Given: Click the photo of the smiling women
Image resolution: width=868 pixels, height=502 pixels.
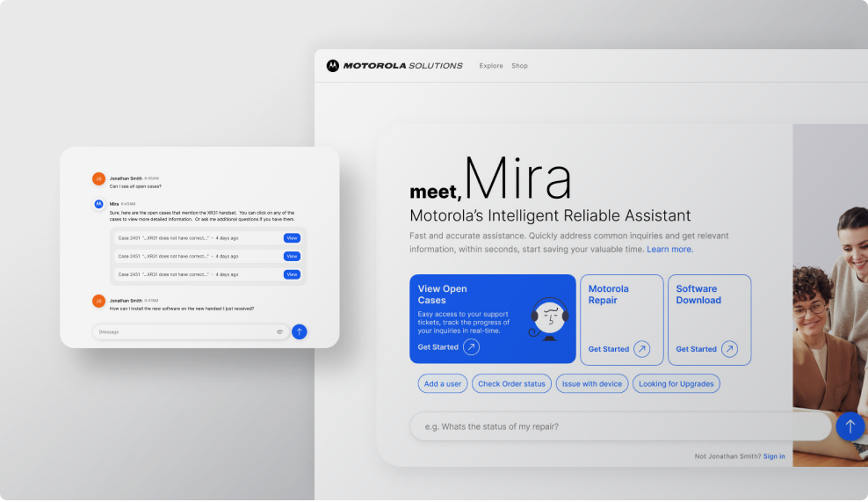Looking at the screenshot, I should [830, 295].
